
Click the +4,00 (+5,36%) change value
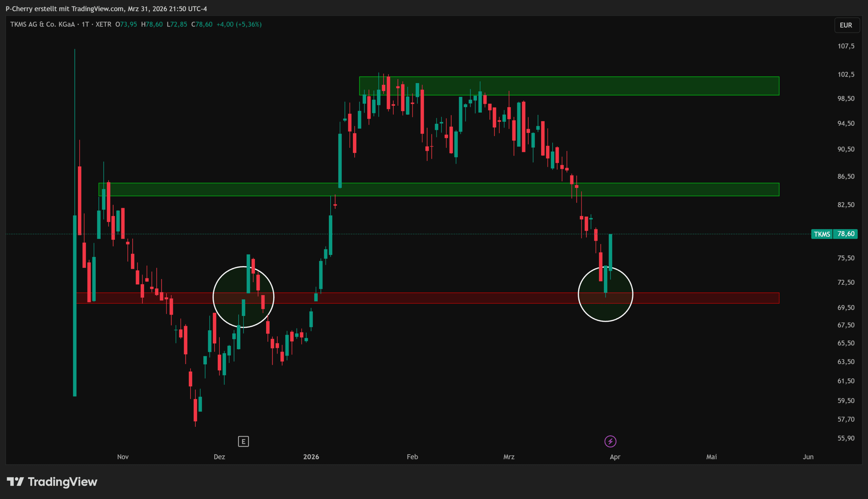pos(239,24)
